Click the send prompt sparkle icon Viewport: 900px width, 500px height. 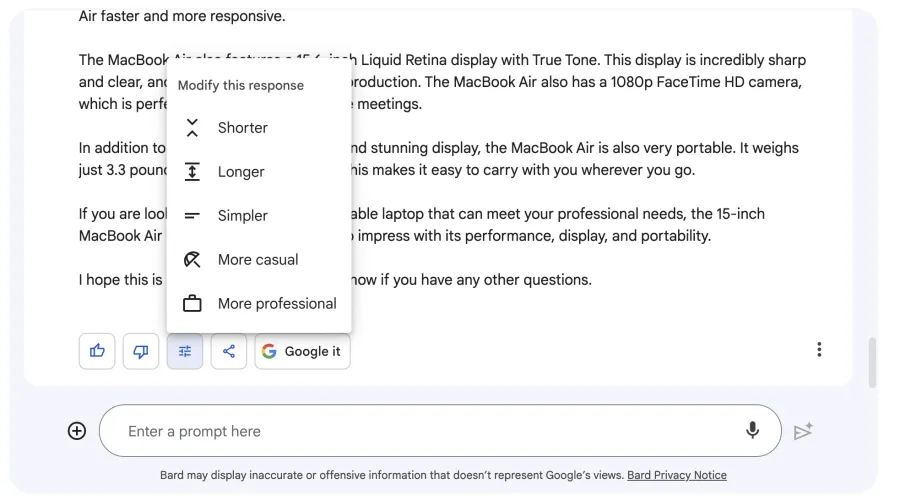pyautogui.click(x=803, y=431)
